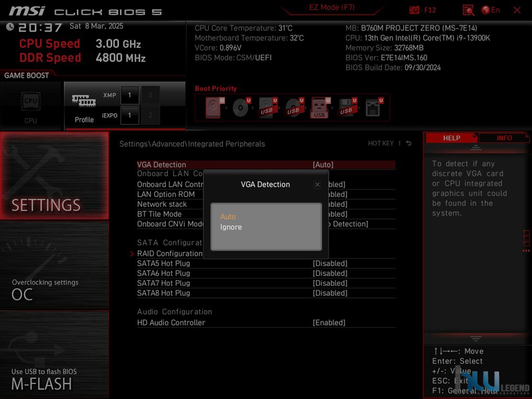
Task: Select the Onboard CNVi Module row
Action: [266, 224]
